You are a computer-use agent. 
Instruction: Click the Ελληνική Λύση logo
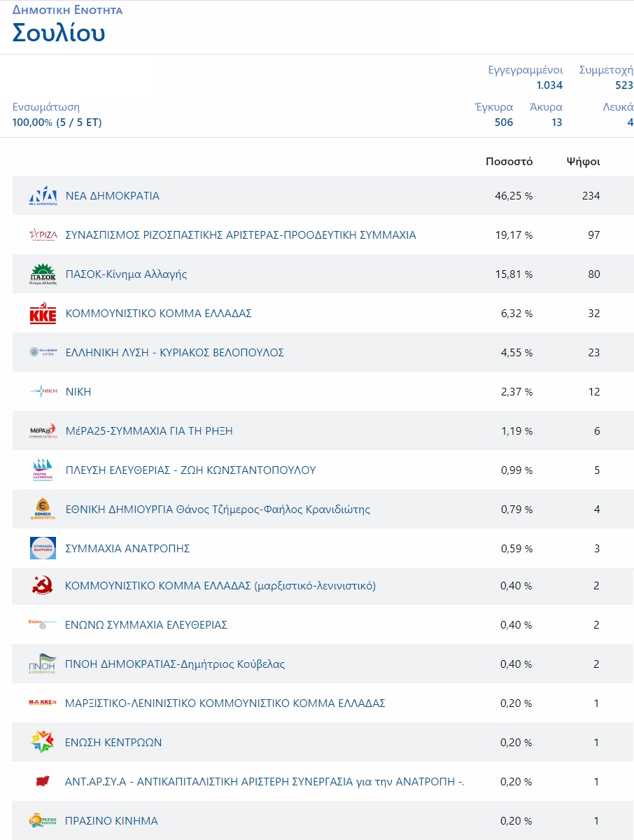tap(43, 353)
